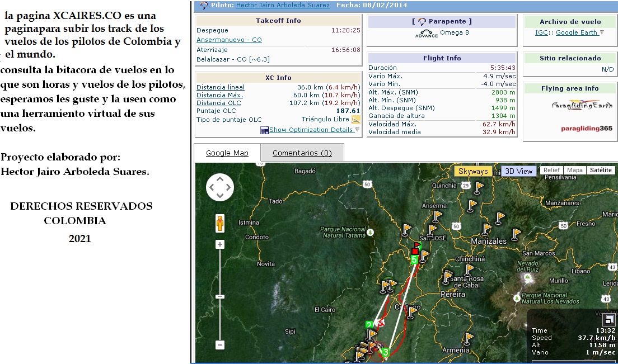The width and height of the screenshot is (618, 364).
Task: Open the ParaglidingEarth logo link
Action: [582, 106]
